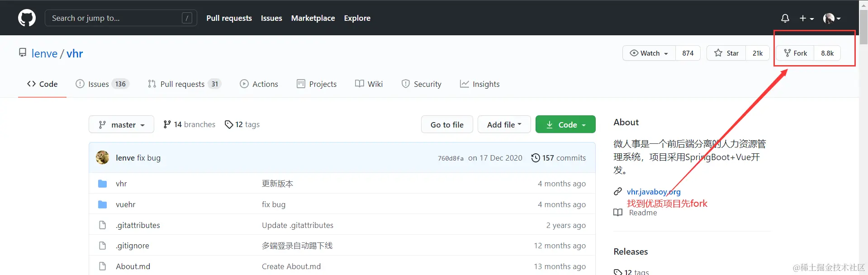Click the tags icon next to 12 tags
The image size is (868, 275).
(x=229, y=124)
